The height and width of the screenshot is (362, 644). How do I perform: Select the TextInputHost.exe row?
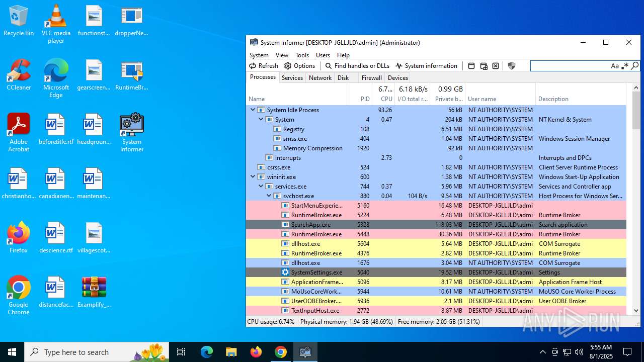coord(436,311)
